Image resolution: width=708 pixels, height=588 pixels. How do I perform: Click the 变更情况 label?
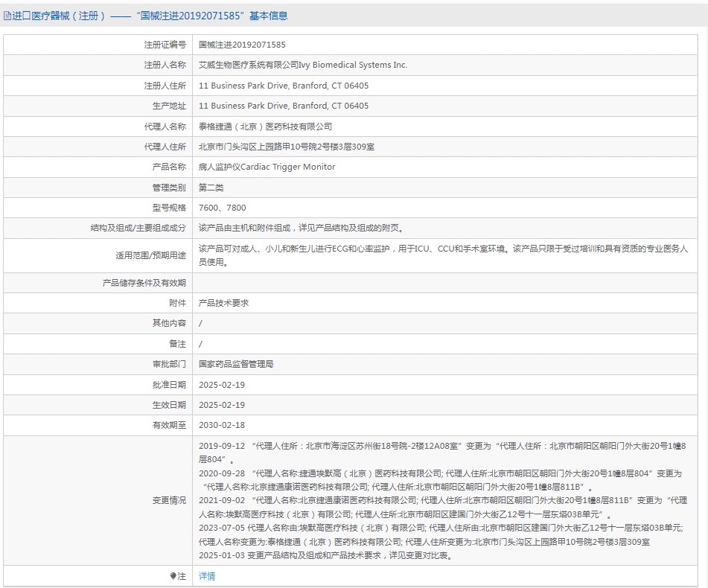pos(169,500)
